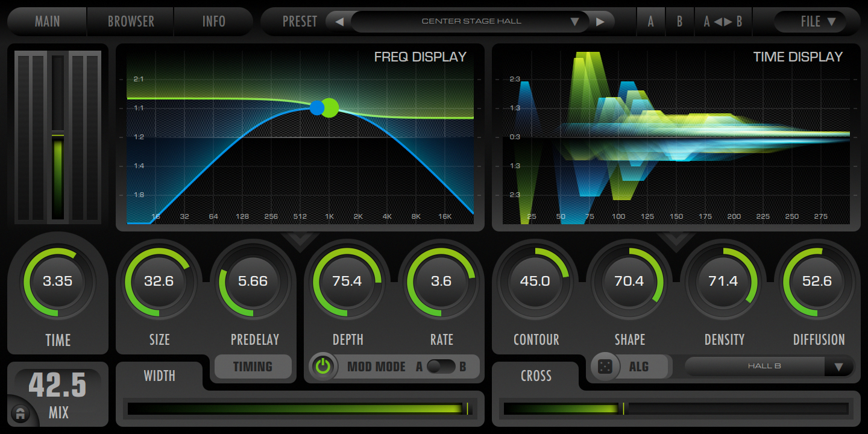868x434 pixels.
Task: Click the next preset right arrow
Action: (x=600, y=22)
